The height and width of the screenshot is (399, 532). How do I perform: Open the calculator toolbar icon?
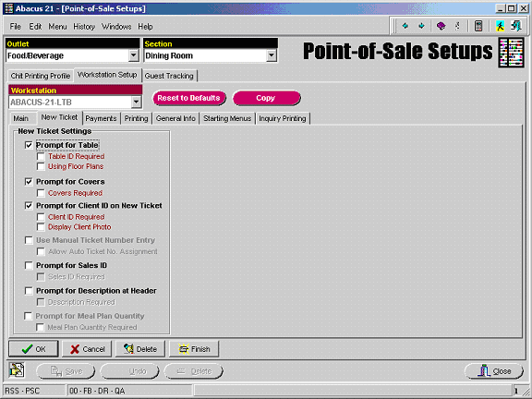pos(478,26)
